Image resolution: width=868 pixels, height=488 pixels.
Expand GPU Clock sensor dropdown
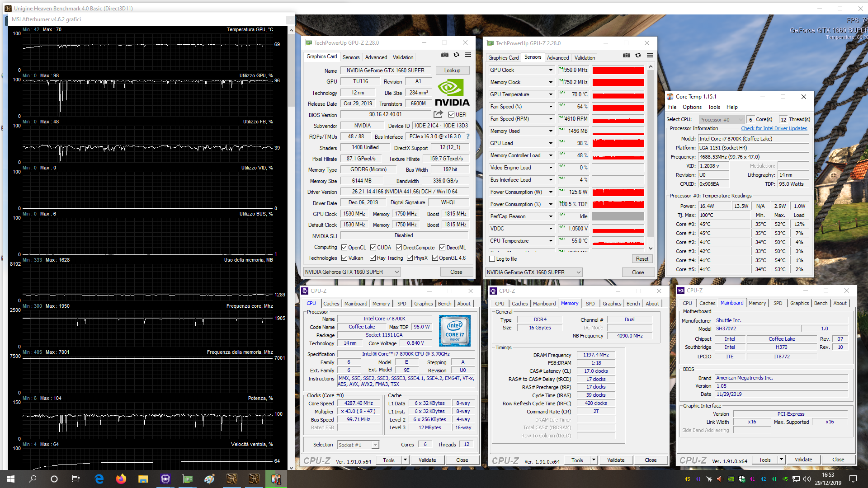551,70
